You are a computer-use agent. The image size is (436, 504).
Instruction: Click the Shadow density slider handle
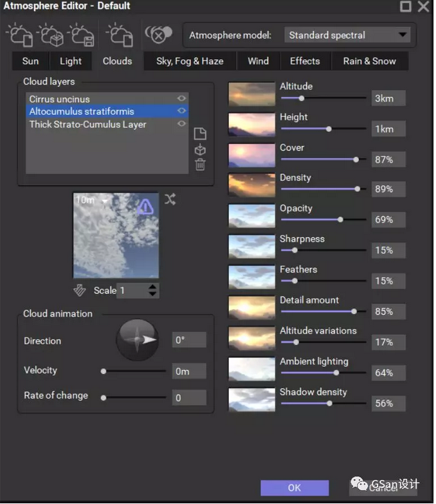pyautogui.click(x=329, y=404)
